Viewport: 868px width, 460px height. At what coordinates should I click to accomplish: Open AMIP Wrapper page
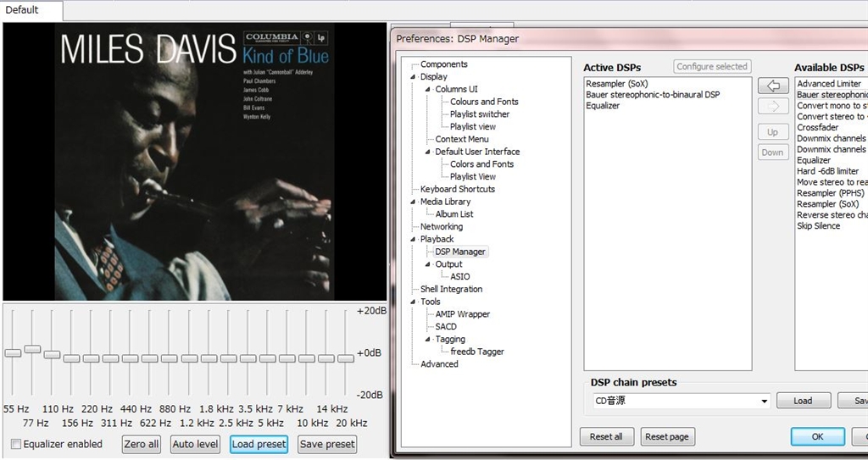462,313
